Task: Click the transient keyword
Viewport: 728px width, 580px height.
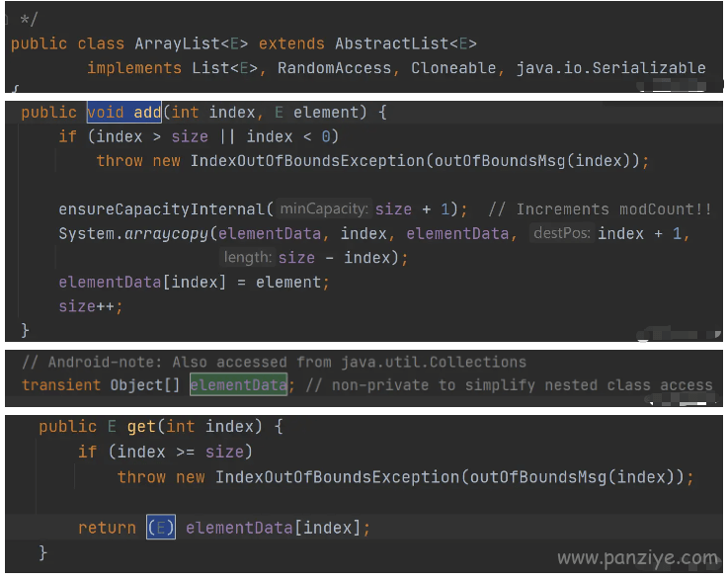Action: [61, 385]
